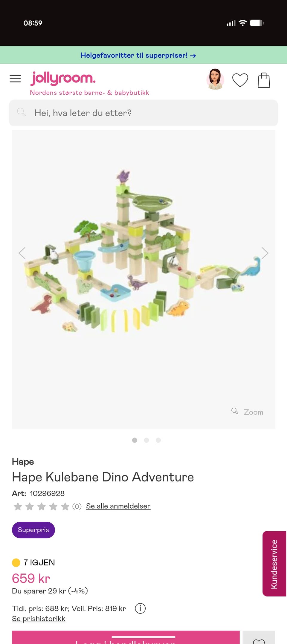287x644 pixels.
Task: Open the shopping bag cart
Action: 264,80
